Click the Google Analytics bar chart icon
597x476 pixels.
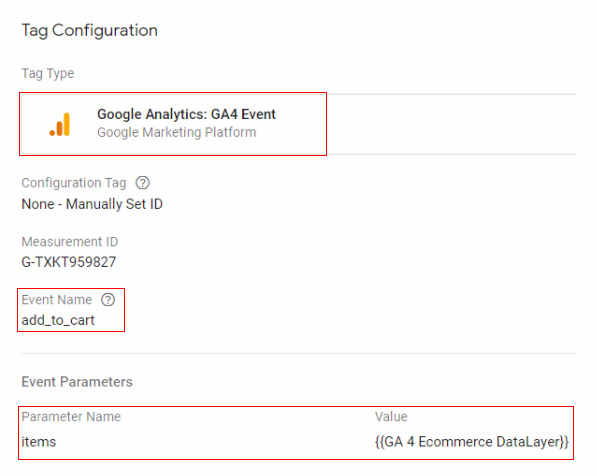(x=60, y=124)
